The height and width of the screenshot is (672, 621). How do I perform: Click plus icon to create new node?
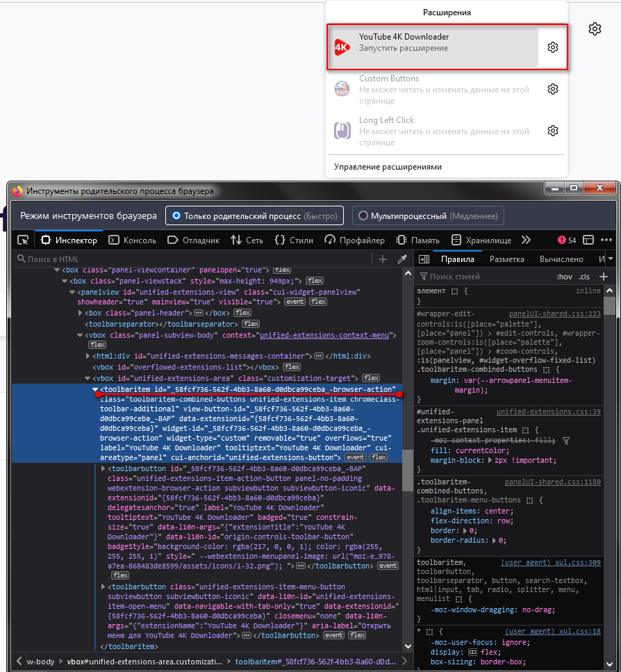point(383,259)
